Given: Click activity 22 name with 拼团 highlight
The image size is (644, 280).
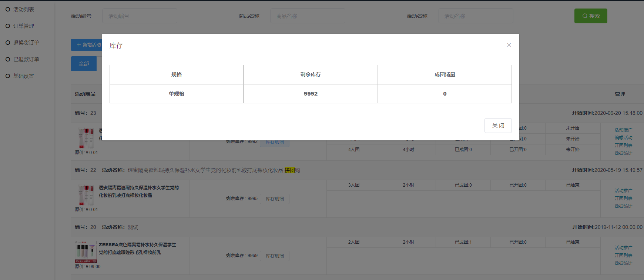Looking at the screenshot, I should coord(214,170).
